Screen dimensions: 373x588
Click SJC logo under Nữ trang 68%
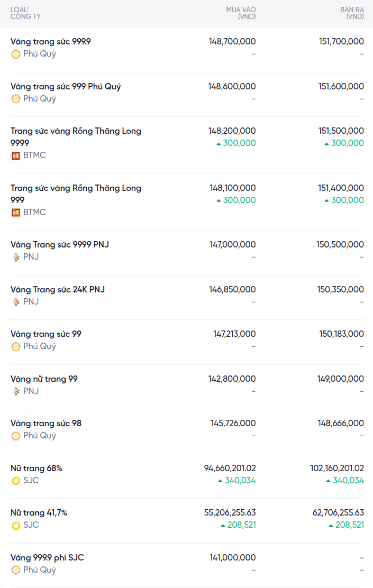click(16, 481)
